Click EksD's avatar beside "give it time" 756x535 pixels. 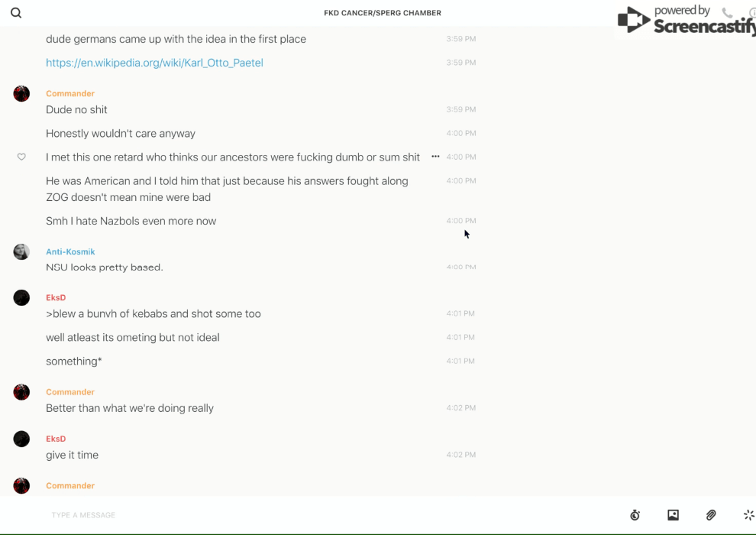click(21, 439)
